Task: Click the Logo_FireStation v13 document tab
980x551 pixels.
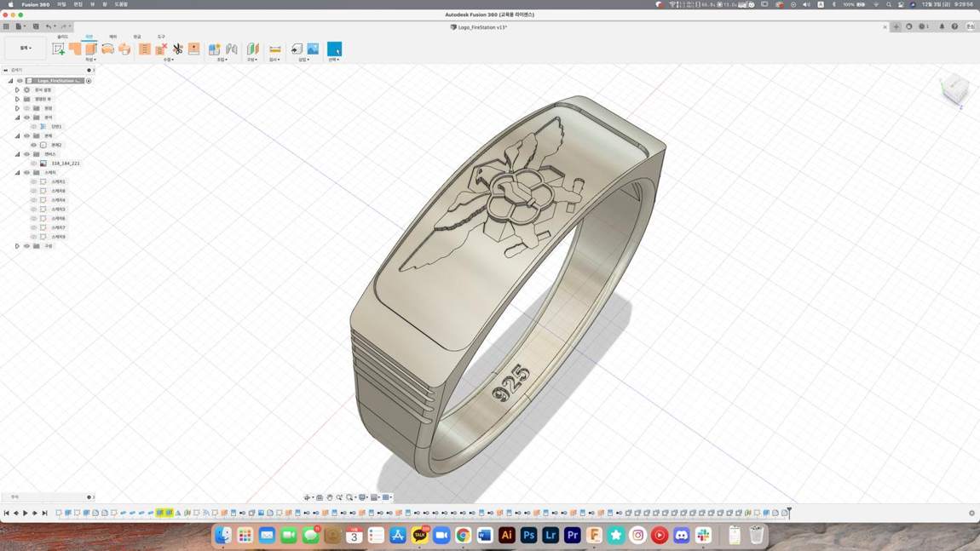Action: tap(479, 27)
